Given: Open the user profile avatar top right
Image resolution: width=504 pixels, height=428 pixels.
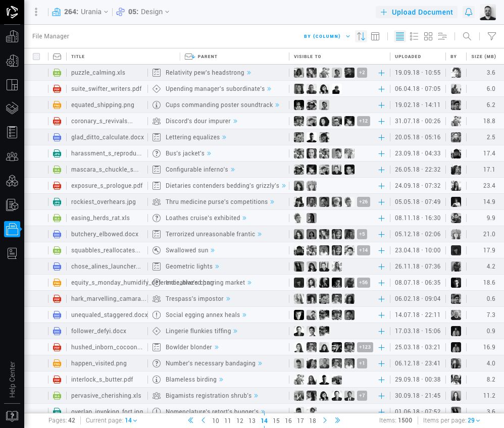Looking at the screenshot, I should click(487, 12).
